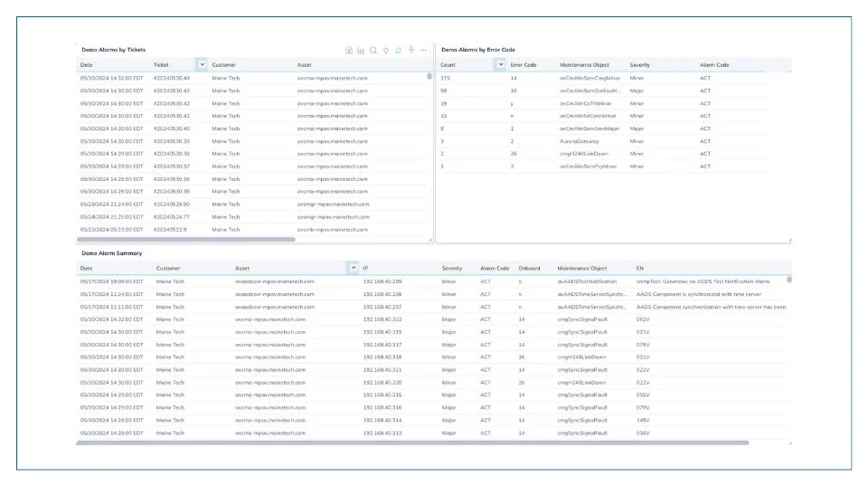The image size is (868, 486).
Task: Click Customer header in Demo Alarm Summary
Action: [168, 268]
